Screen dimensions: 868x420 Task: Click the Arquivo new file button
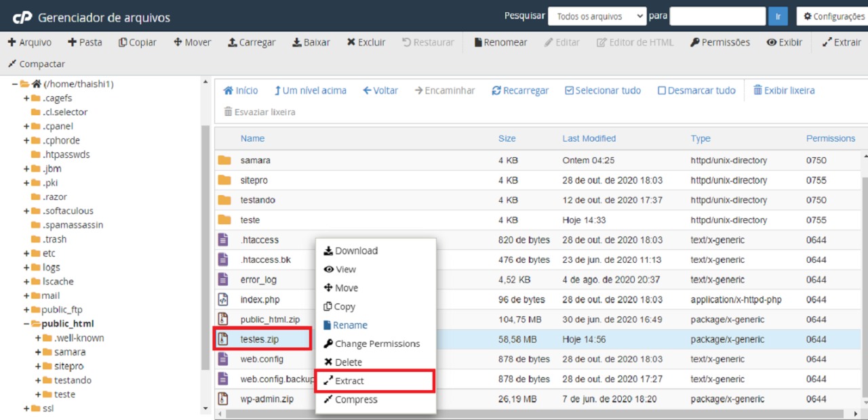pos(30,42)
